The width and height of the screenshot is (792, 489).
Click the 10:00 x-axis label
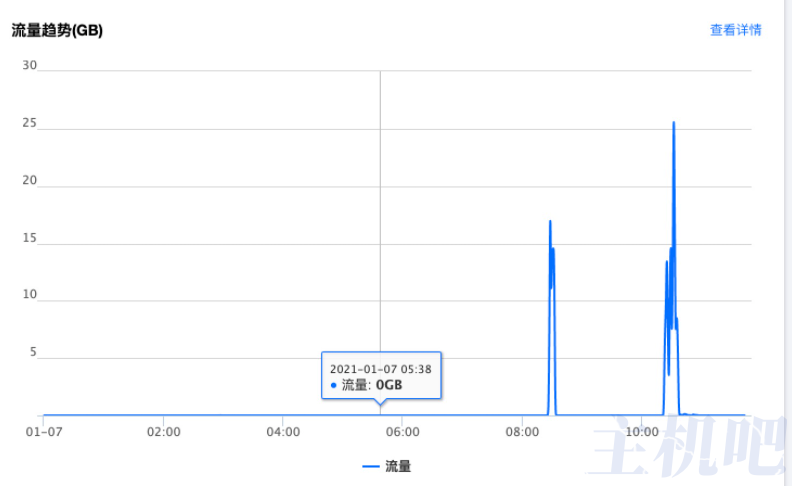pyautogui.click(x=642, y=432)
